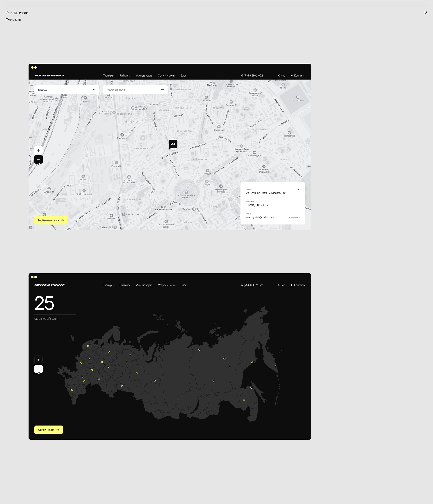
Task: Close the branch address info card
Action: point(298,189)
